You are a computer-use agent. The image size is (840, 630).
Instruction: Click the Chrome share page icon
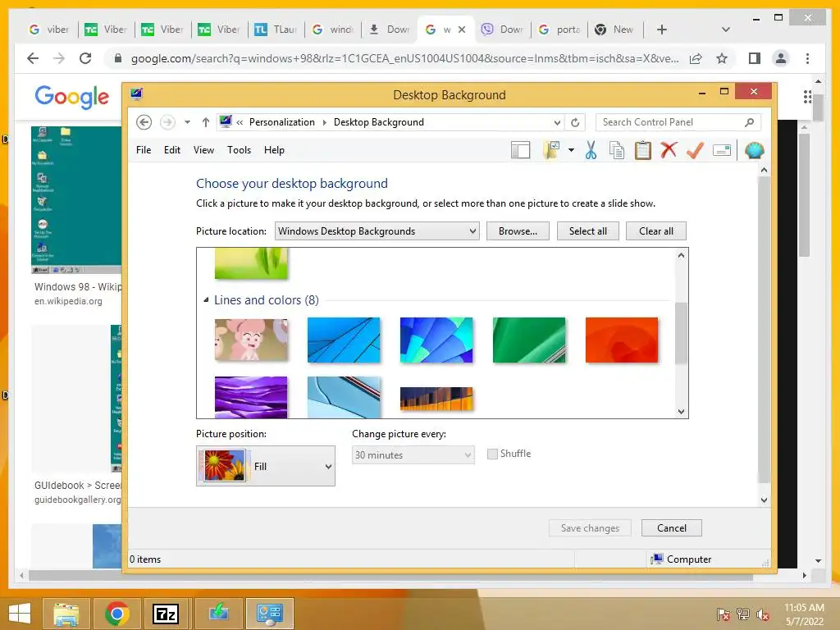(696, 58)
